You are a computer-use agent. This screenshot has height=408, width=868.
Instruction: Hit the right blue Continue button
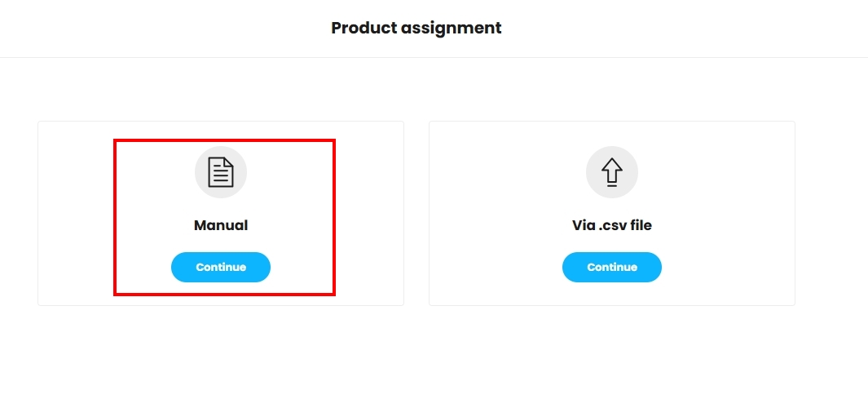pos(612,267)
